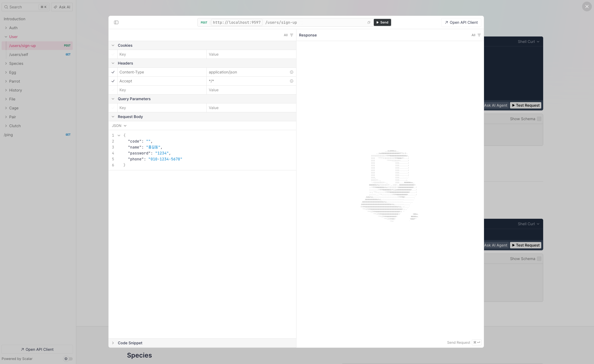Image resolution: width=594 pixels, height=364 pixels.
Task: Click Open API Client in modal header
Action: tap(461, 22)
